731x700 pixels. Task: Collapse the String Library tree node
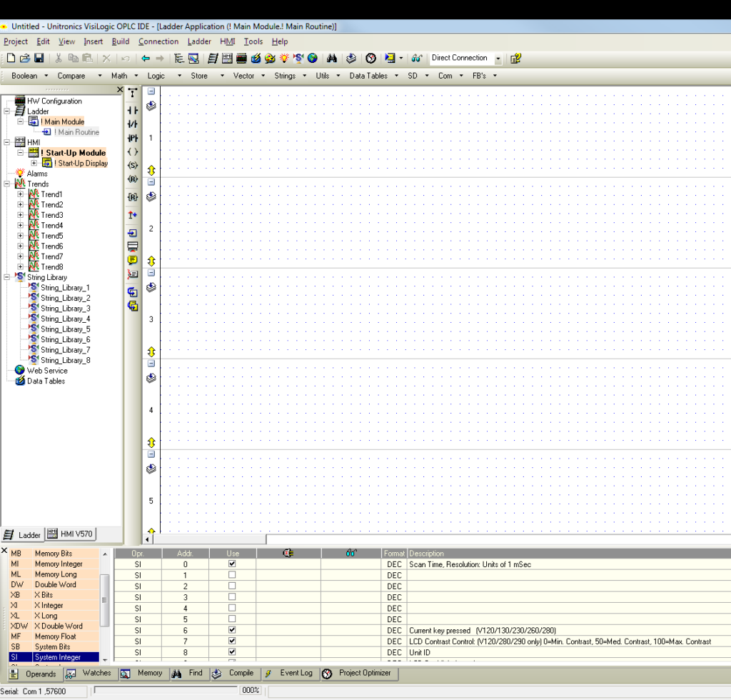pos(6,277)
